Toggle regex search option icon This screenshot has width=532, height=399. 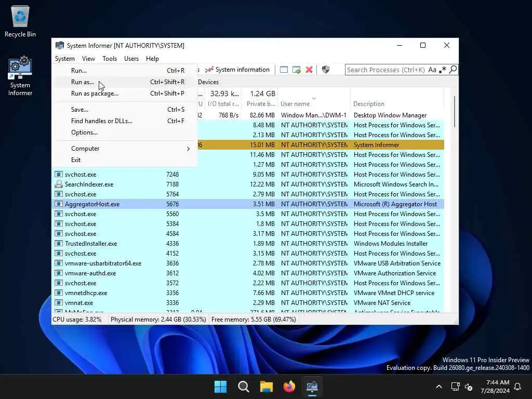[443, 70]
